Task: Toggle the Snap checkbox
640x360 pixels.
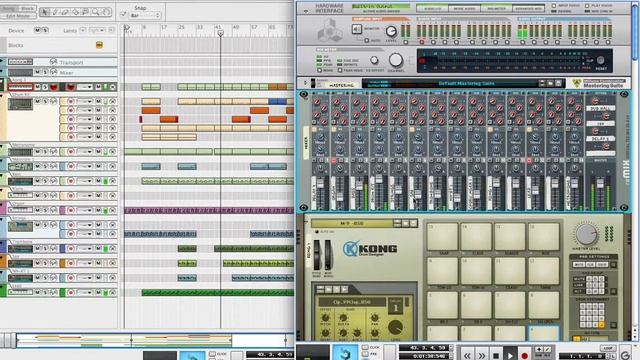Action: click(123, 15)
